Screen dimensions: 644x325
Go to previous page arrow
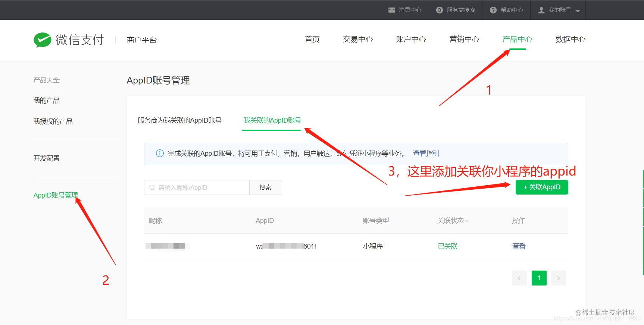519,278
